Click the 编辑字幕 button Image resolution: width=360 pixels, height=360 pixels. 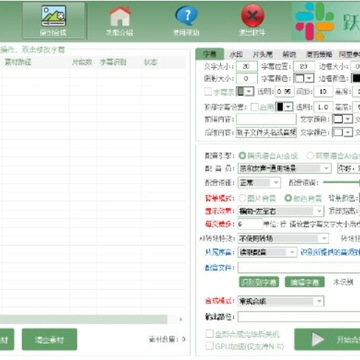pyautogui.click(x=305, y=282)
